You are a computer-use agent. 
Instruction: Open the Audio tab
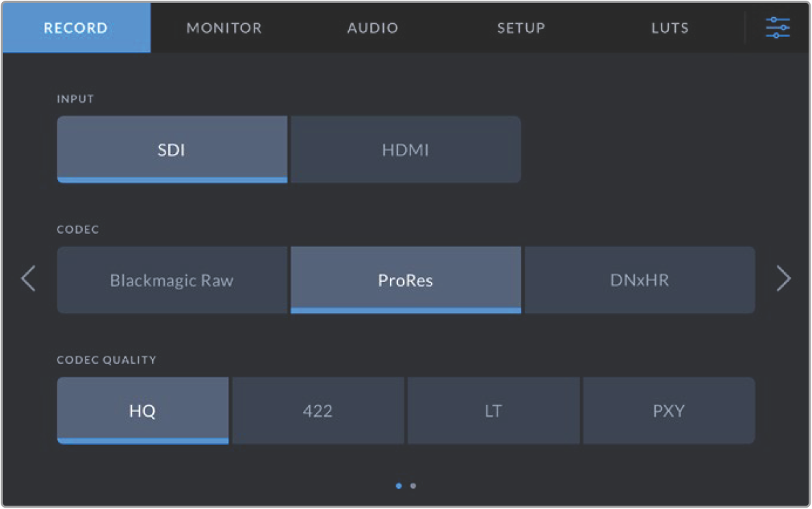372,28
